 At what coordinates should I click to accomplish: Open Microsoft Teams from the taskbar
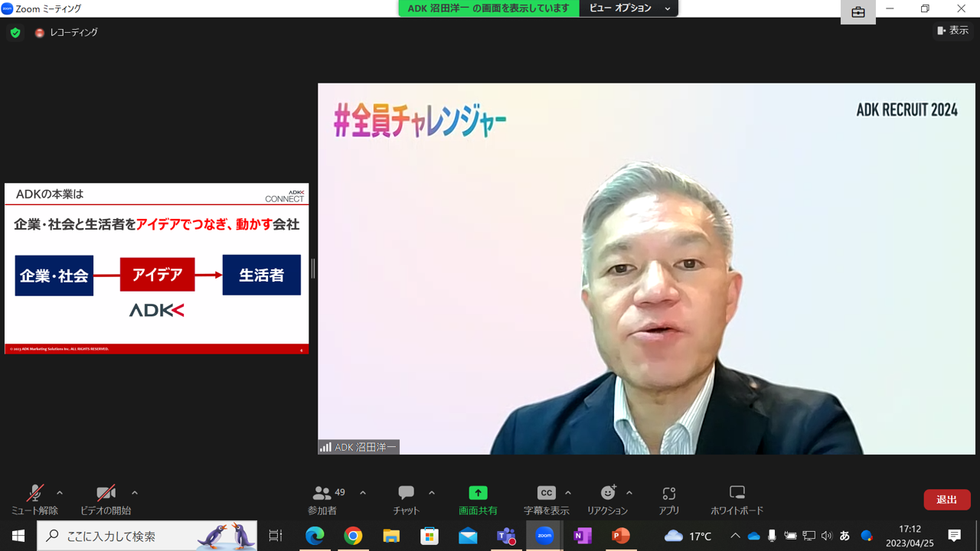click(506, 536)
